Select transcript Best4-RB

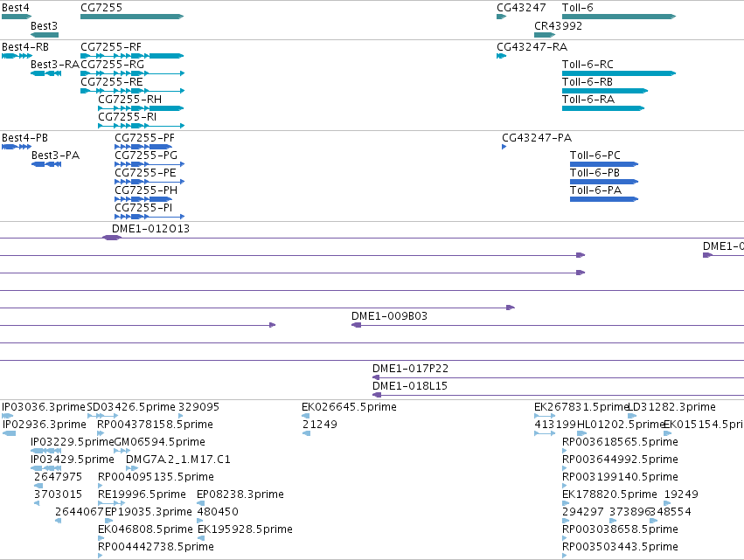coord(17,56)
